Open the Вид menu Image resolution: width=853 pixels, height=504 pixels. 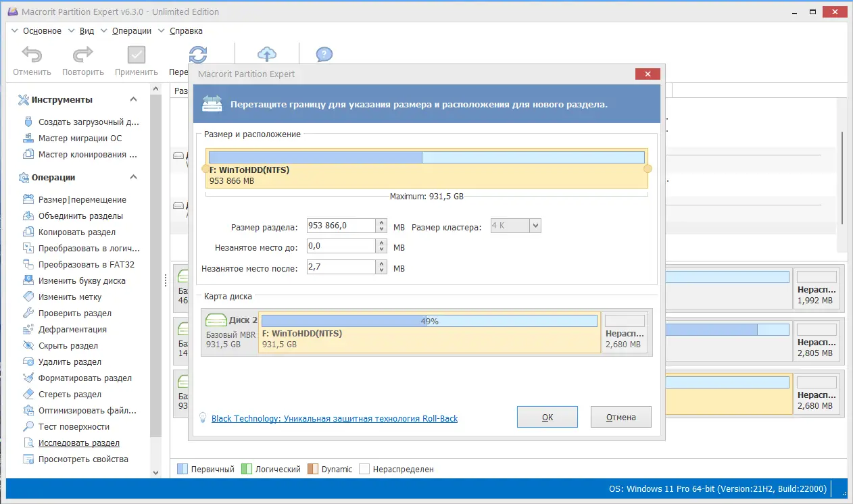[x=87, y=31]
